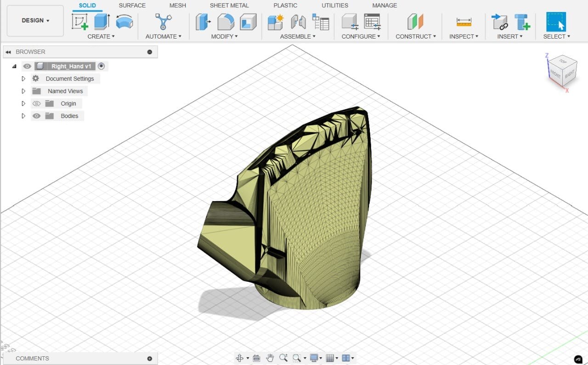This screenshot has width=588, height=365.
Task: Select the Press Pull tool icon
Action: pyautogui.click(x=203, y=22)
